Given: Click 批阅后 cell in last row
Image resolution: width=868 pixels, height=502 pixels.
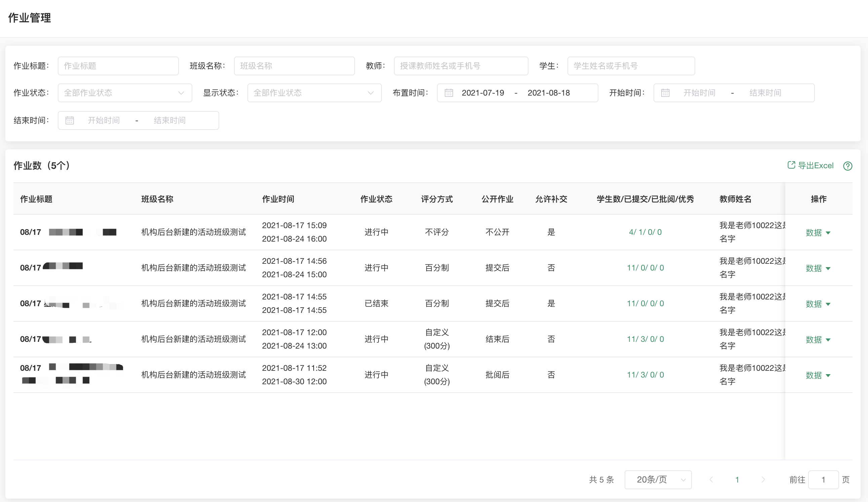Looking at the screenshot, I should point(498,375).
